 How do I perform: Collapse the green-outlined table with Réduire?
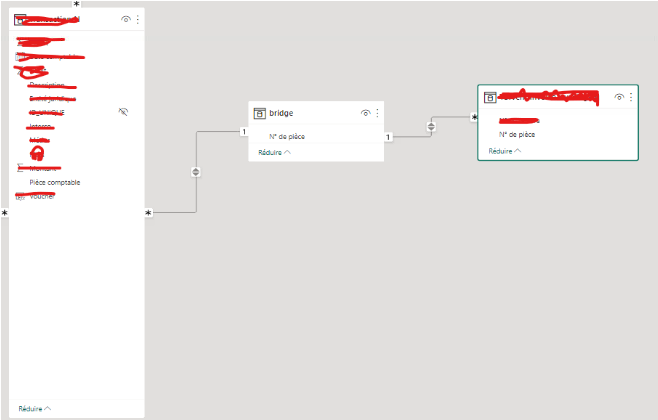(505, 151)
